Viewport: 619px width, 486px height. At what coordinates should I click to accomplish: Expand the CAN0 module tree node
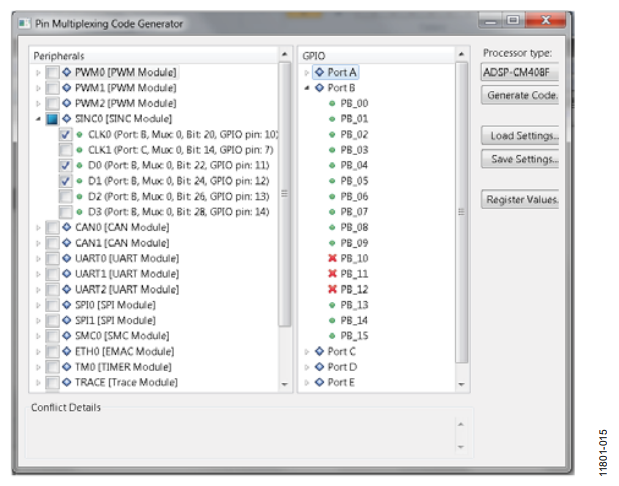(38, 227)
